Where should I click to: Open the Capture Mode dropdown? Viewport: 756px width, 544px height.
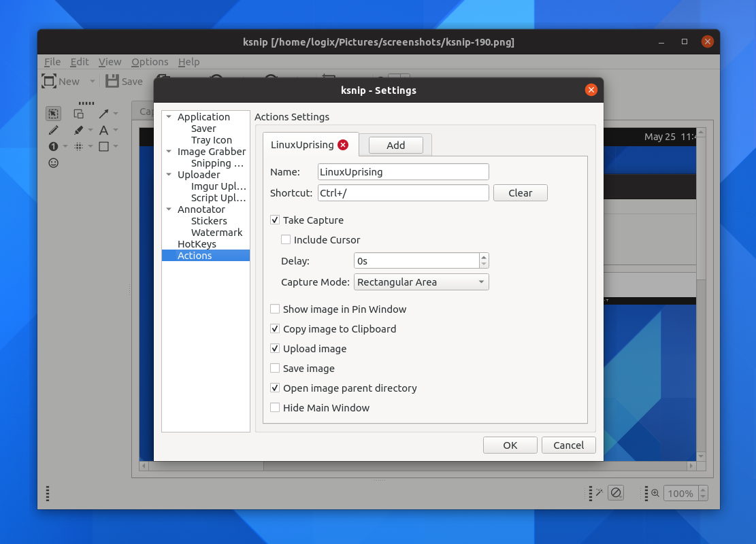421,282
